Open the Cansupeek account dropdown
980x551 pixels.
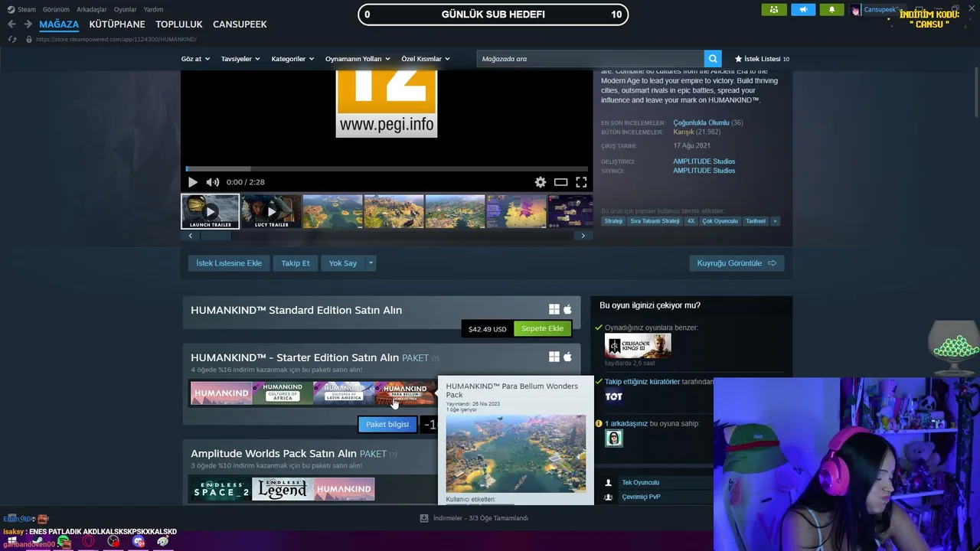(x=877, y=10)
